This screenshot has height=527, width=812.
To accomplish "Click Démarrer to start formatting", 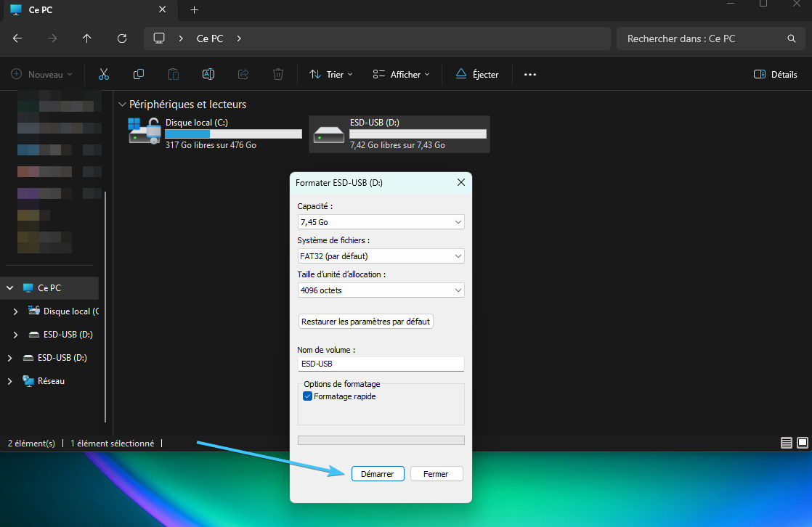I will coord(378,474).
